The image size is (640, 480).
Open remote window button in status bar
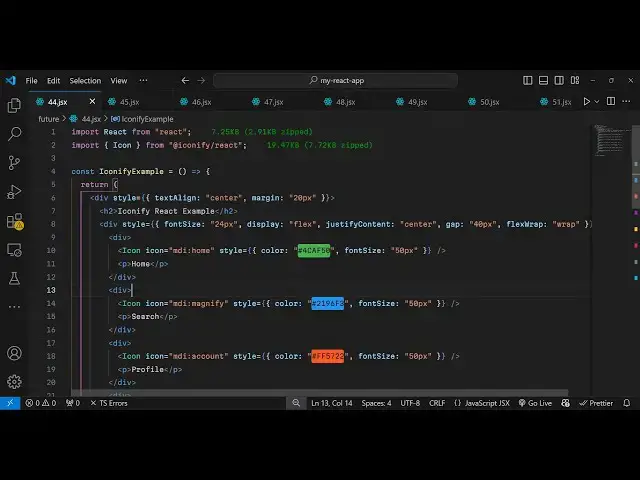[10, 403]
